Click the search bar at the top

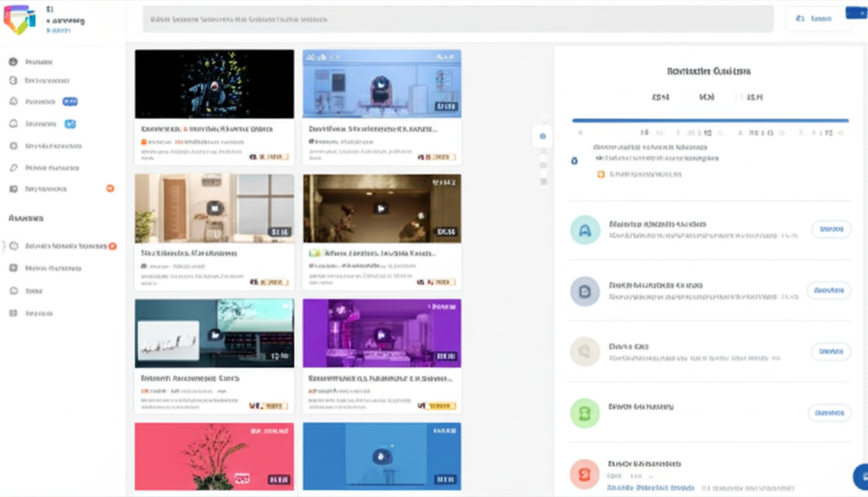(x=458, y=19)
